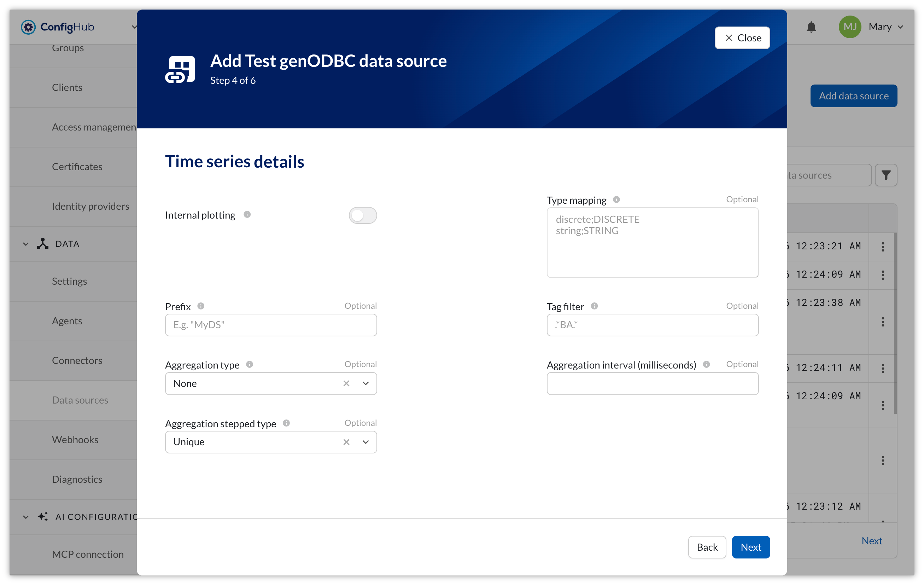Collapse the AI CONFIGURATION section
This screenshot has width=924, height=585.
[26, 517]
